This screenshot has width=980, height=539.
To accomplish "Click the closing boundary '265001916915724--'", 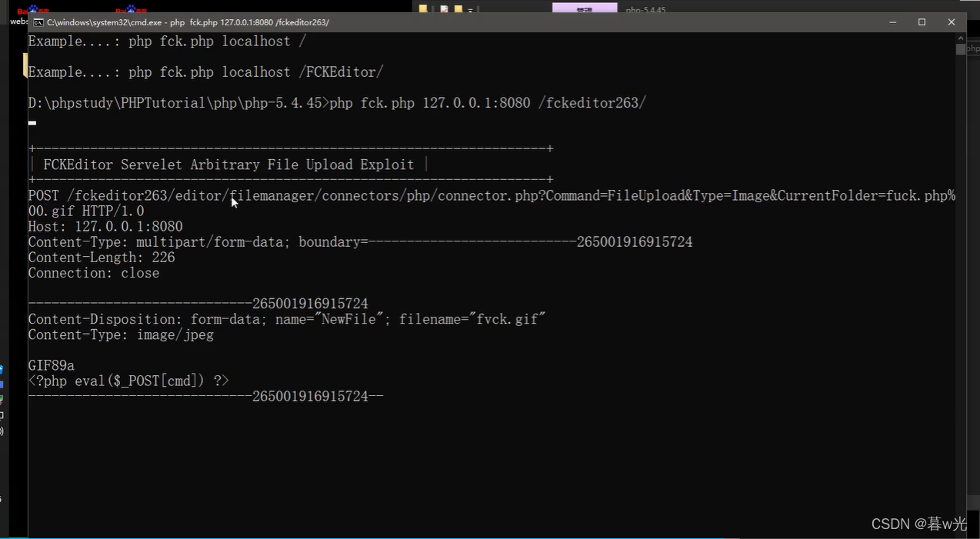I will coord(318,396).
